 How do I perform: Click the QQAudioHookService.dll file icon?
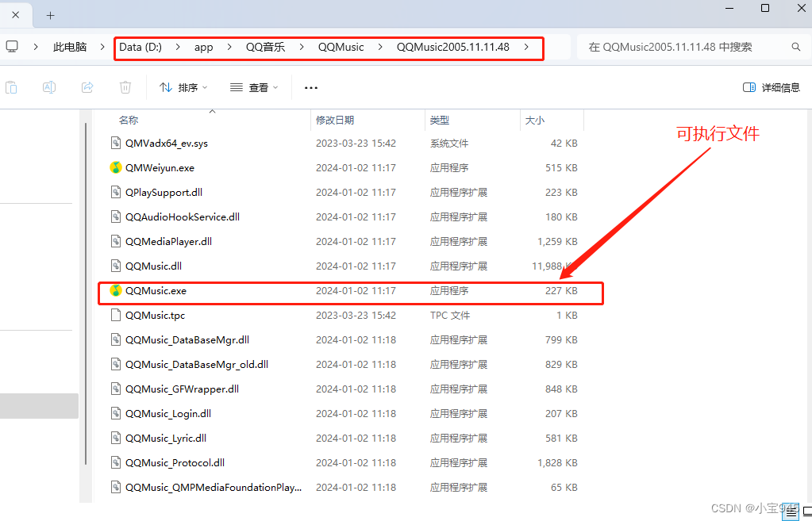pos(116,216)
